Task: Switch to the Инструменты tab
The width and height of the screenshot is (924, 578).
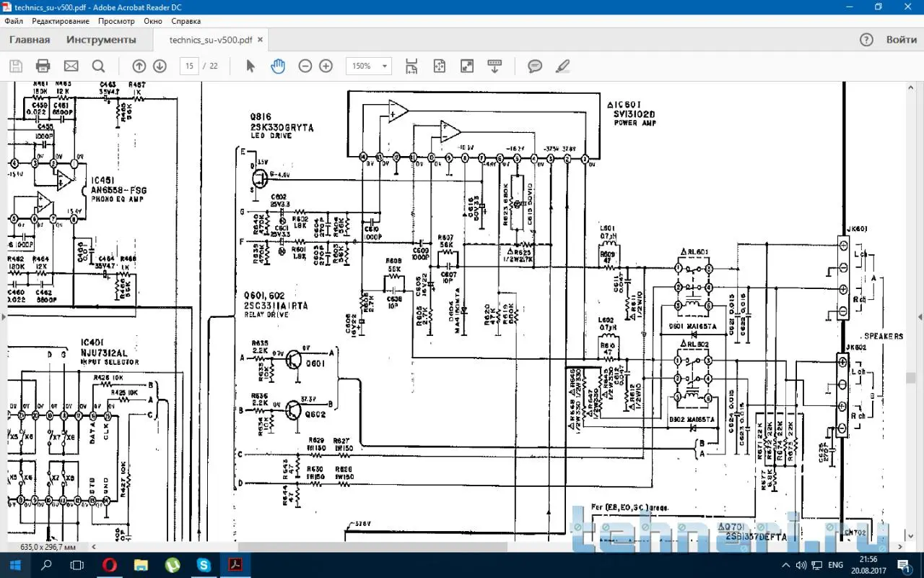Action: [101, 40]
